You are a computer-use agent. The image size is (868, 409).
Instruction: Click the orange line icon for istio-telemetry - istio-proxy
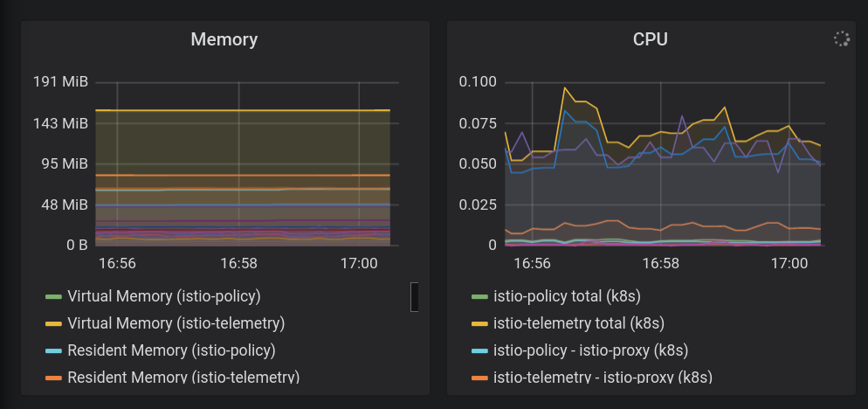pyautogui.click(x=480, y=378)
